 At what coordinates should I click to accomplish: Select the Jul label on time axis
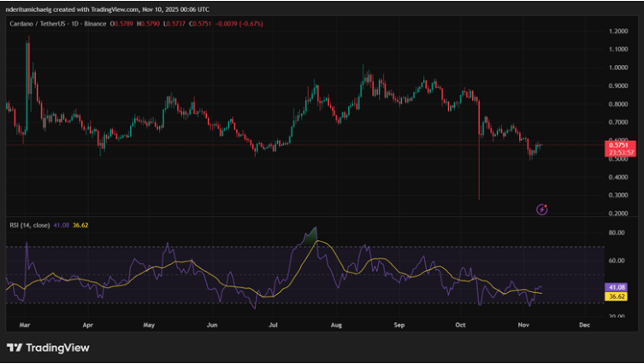(274, 326)
